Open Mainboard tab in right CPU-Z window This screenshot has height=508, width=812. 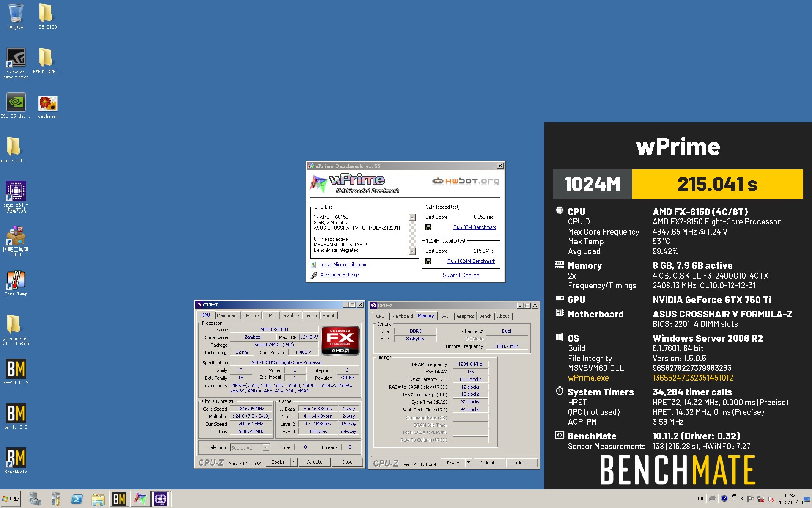point(402,316)
